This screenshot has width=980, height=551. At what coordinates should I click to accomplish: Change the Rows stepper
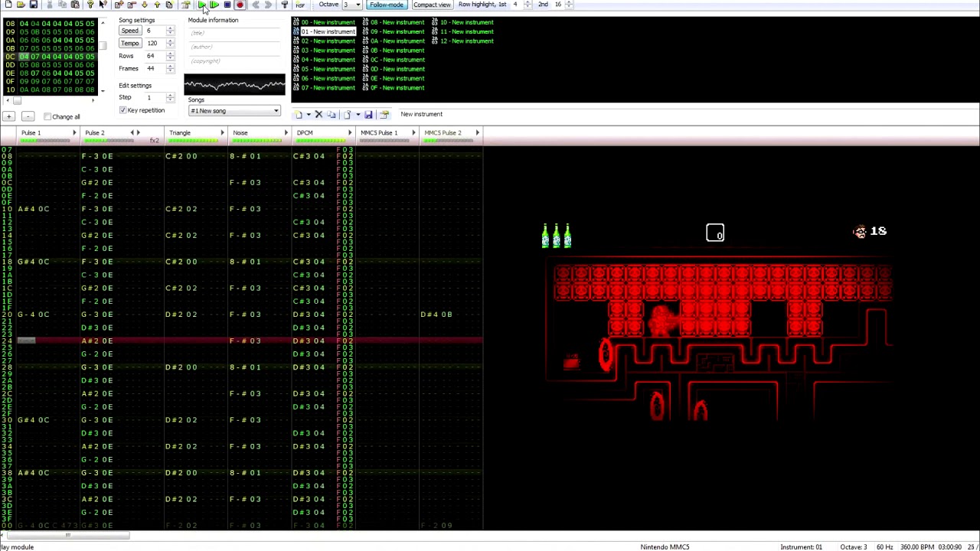coord(170,56)
